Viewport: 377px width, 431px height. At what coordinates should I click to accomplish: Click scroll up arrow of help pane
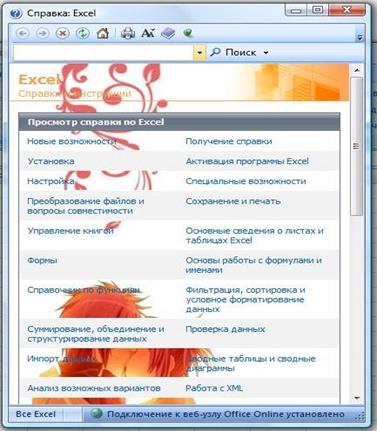(x=357, y=70)
